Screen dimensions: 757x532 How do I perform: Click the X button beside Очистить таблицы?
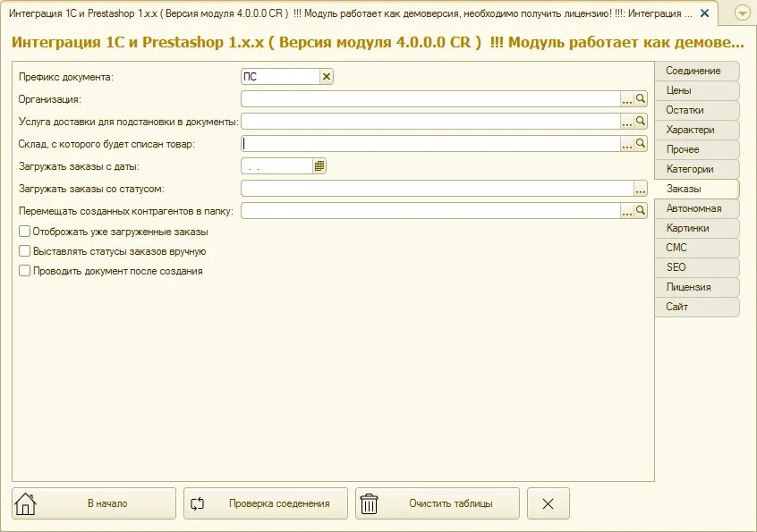tap(548, 503)
